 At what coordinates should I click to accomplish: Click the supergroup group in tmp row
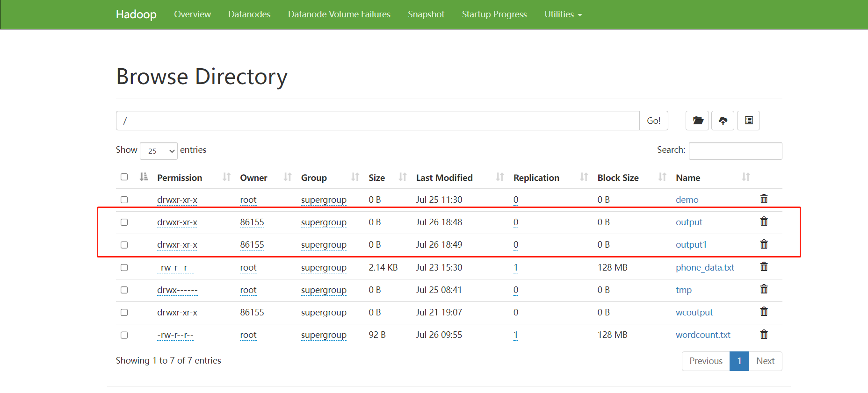[x=324, y=290]
